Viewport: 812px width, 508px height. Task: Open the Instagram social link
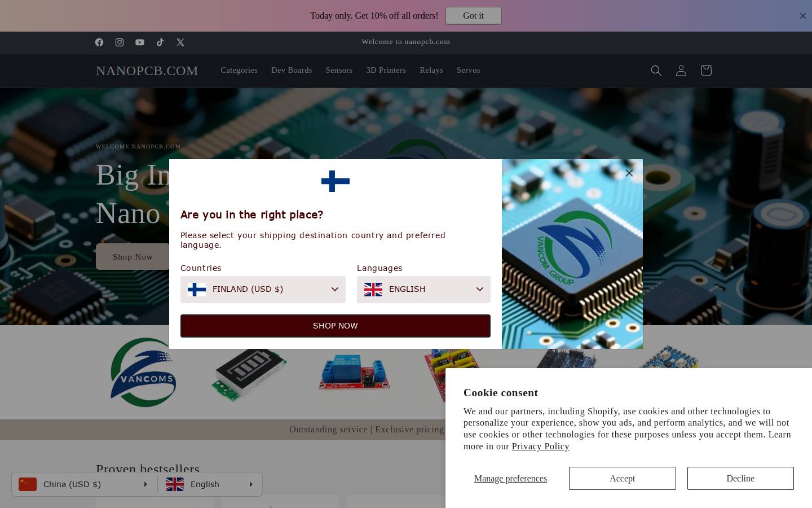coord(120,42)
